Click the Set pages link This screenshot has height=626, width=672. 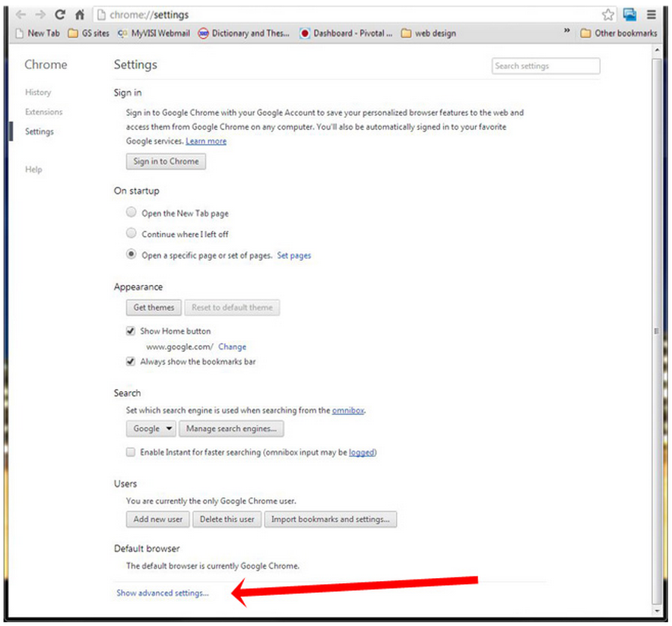294,255
